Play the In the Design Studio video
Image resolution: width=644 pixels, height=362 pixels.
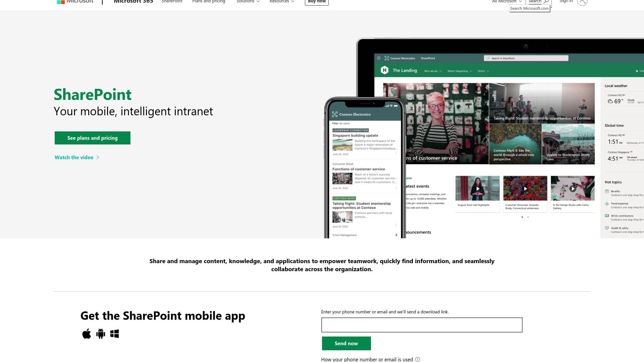(x=573, y=189)
